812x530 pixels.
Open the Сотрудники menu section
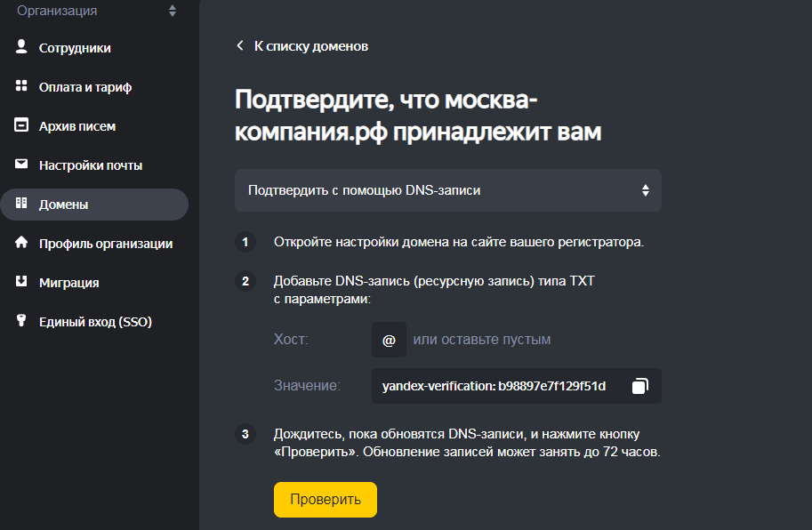point(75,48)
